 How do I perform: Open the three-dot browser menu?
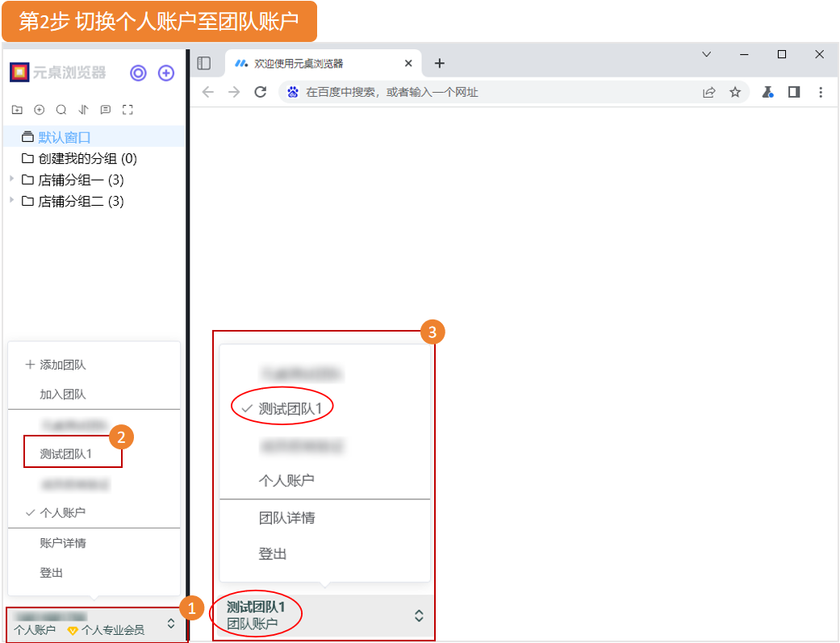(x=820, y=92)
